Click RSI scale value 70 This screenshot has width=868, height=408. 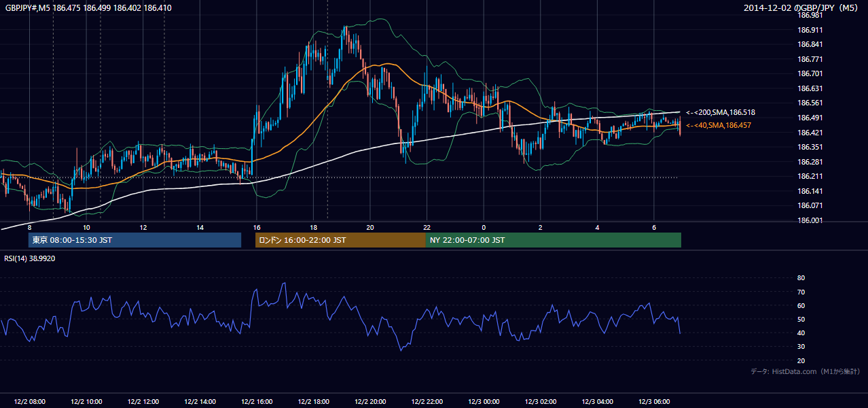(801, 292)
